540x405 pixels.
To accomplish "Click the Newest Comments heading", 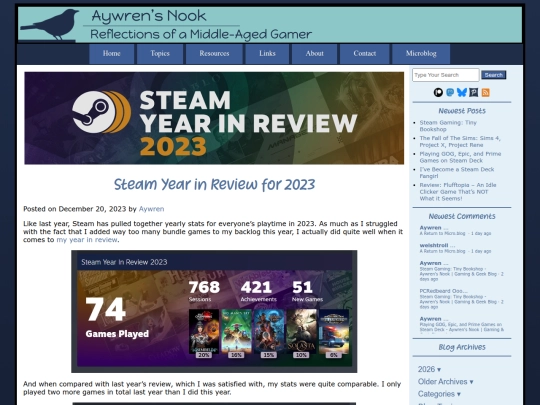I will pyautogui.click(x=462, y=216).
